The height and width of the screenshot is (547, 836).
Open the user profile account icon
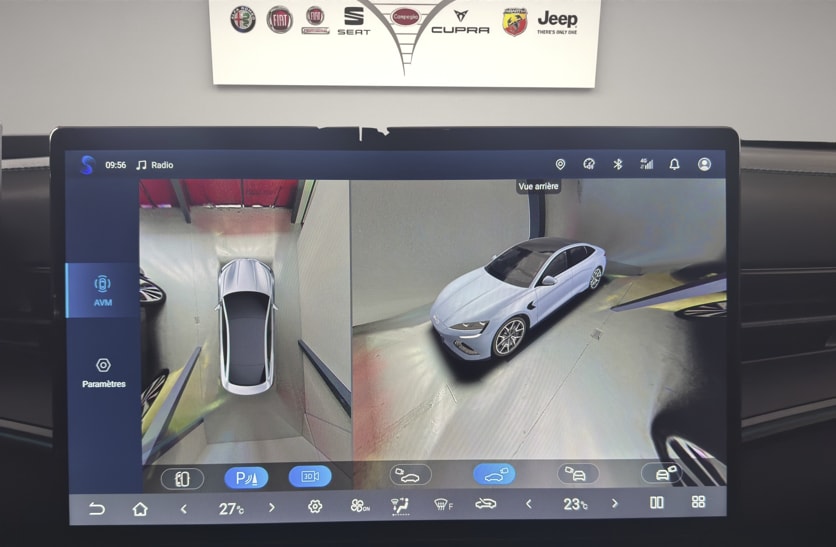click(x=704, y=164)
